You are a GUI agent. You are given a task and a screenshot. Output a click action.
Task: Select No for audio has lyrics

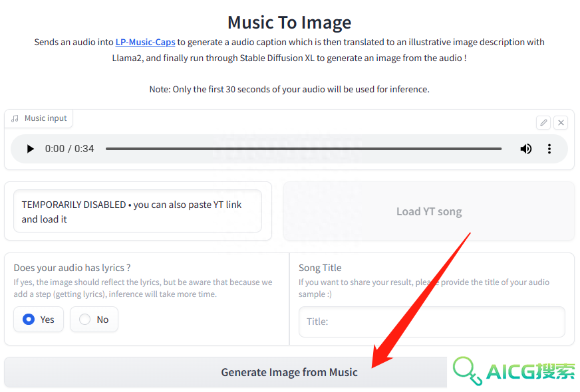(94, 320)
